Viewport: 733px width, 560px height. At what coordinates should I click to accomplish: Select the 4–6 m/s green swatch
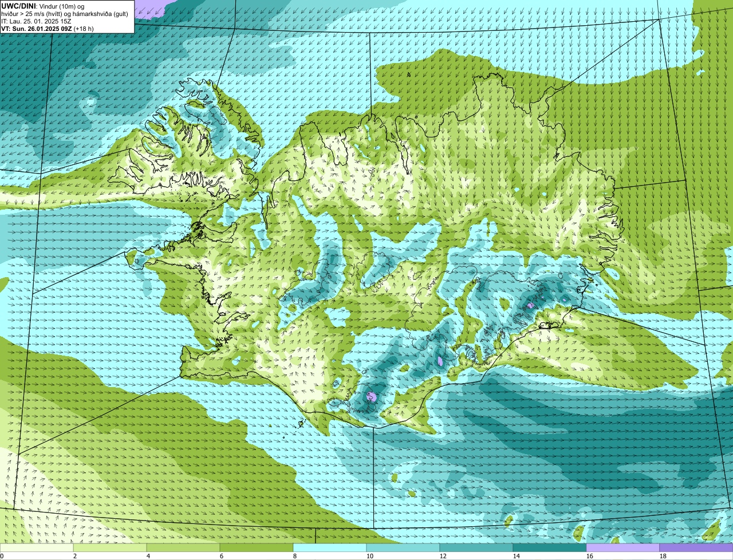coord(183,547)
